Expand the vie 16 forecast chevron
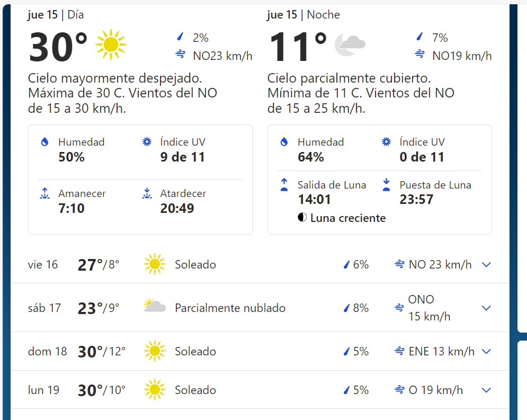 coord(486,265)
